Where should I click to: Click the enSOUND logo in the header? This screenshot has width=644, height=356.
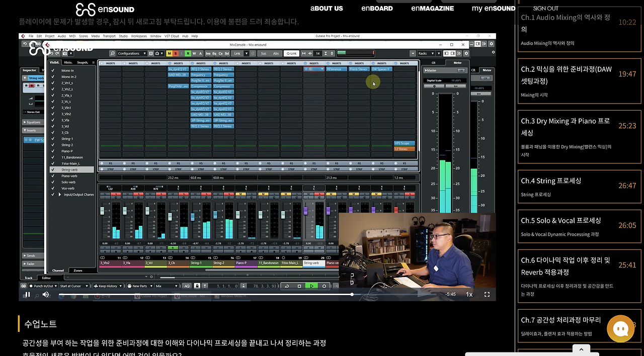[105, 9]
